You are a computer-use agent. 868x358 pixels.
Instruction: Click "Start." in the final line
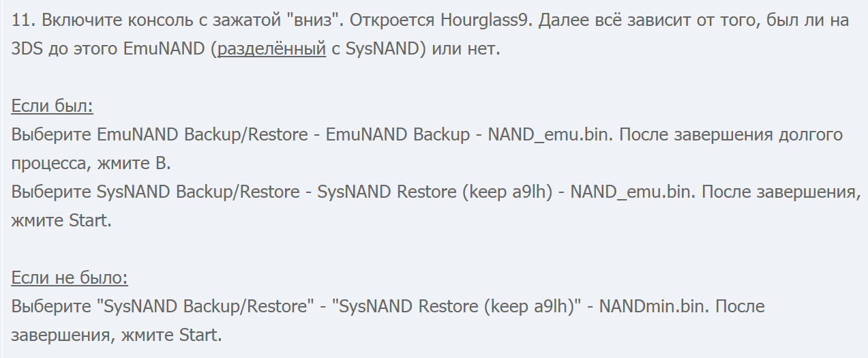(x=200, y=335)
